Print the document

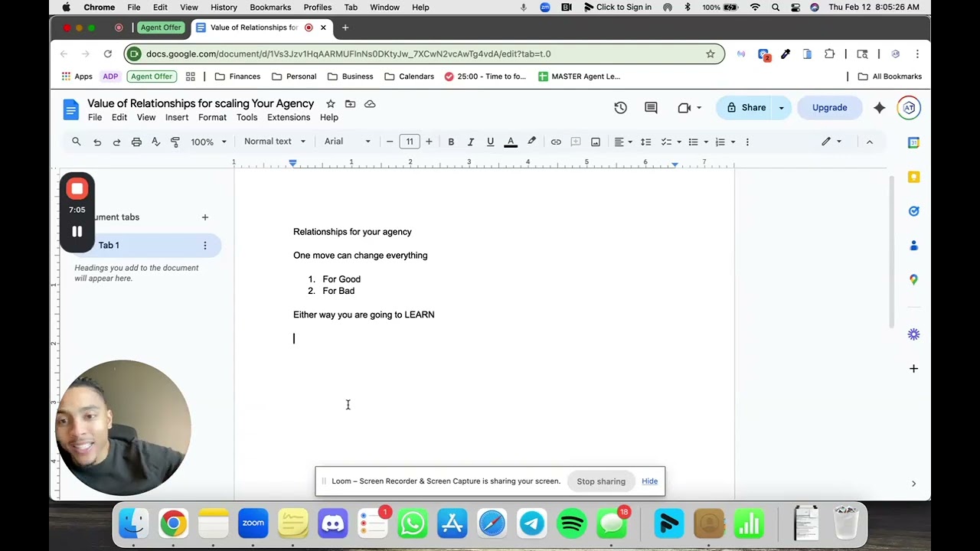coord(136,142)
